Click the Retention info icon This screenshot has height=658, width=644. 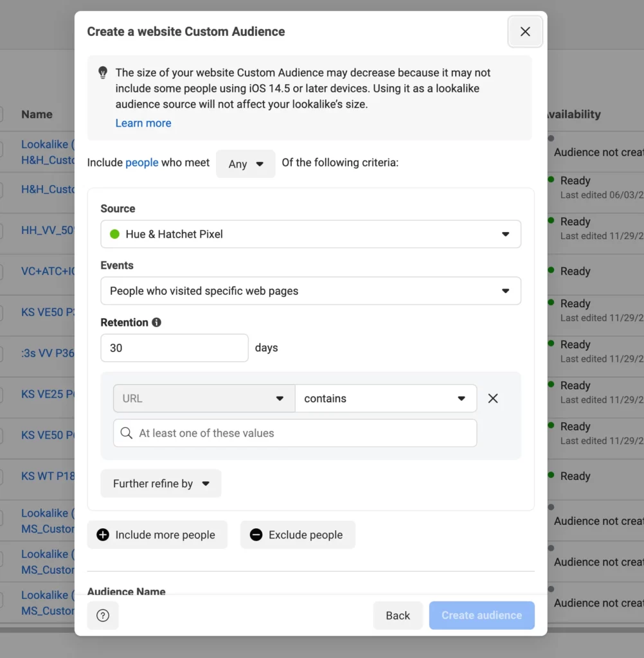pos(156,323)
